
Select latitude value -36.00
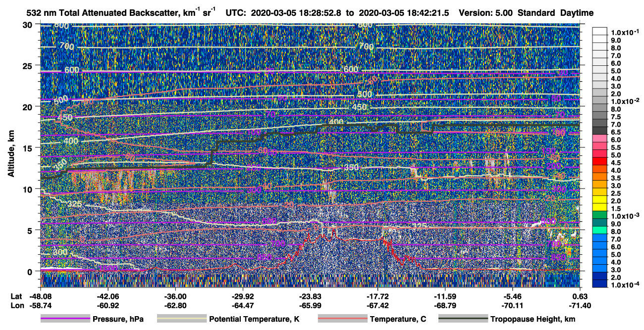coord(175,296)
